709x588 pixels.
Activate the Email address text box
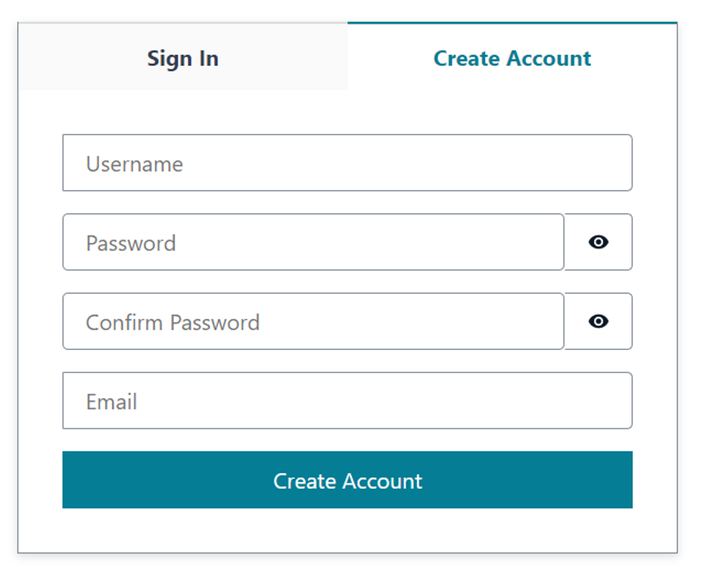[347, 401]
